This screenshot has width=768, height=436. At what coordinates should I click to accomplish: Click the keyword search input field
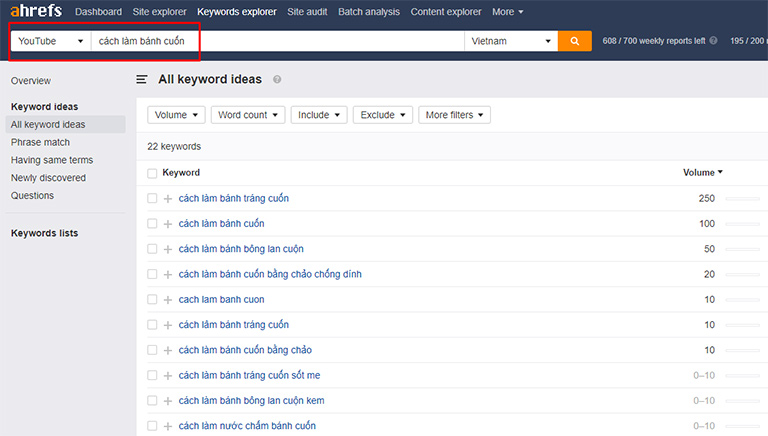coord(277,41)
